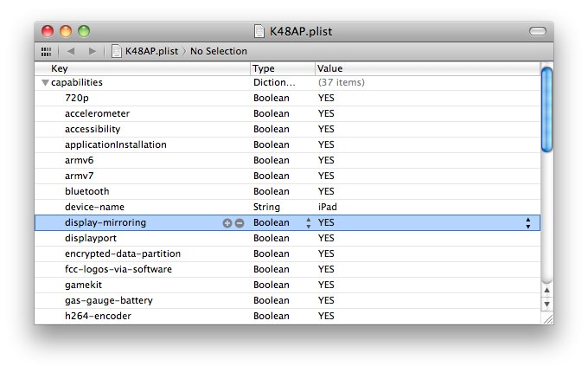The width and height of the screenshot is (588, 372).
Task: Sort by the Key column header
Action: pos(143,68)
